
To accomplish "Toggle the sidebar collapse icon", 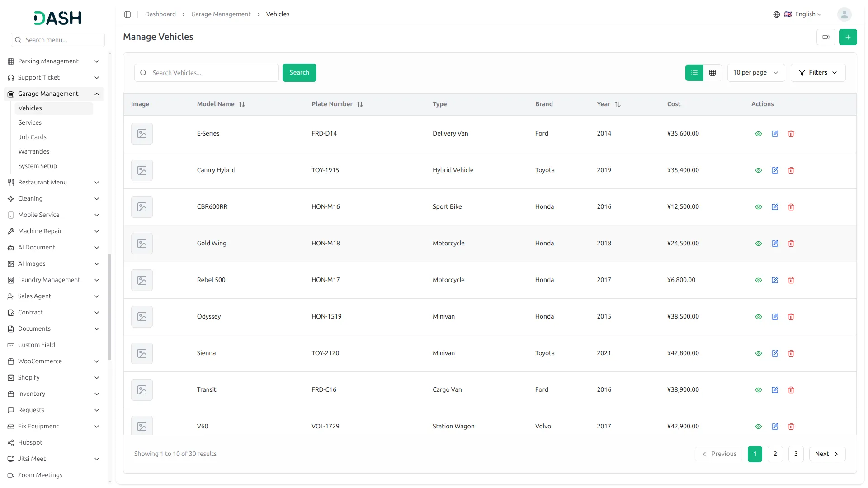I will pos(127,14).
